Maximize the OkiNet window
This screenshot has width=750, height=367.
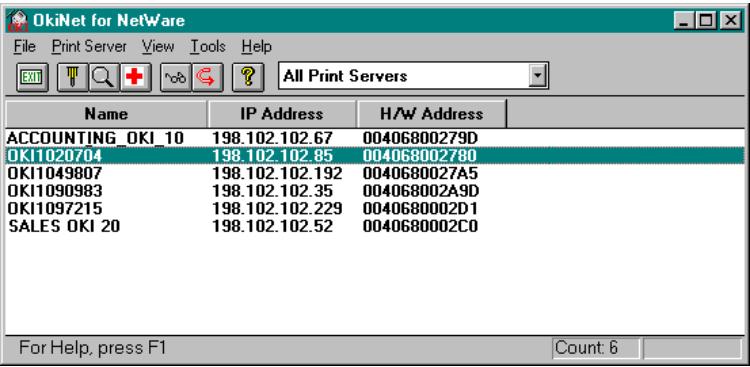tap(706, 20)
